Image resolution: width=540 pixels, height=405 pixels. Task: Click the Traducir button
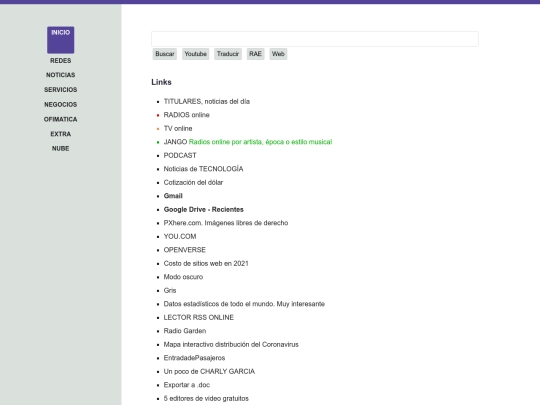coord(228,54)
